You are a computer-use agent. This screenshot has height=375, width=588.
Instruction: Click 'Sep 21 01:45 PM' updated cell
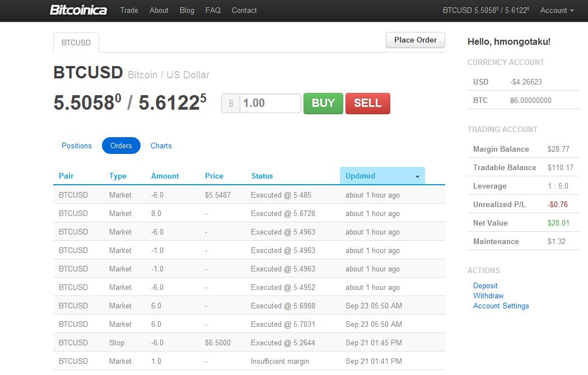[x=374, y=343]
